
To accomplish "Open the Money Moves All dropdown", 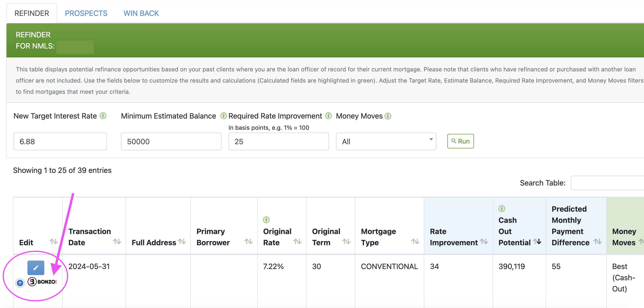I will [x=386, y=141].
